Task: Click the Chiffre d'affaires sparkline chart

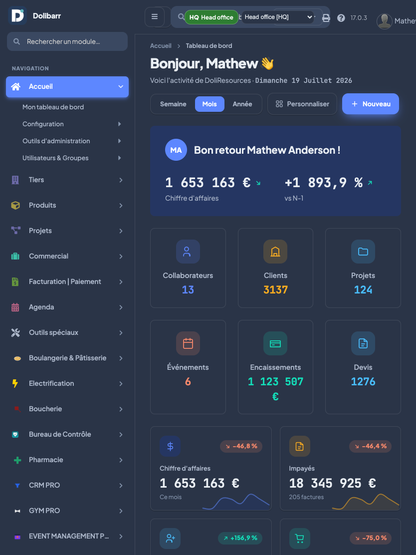Action: click(236, 502)
